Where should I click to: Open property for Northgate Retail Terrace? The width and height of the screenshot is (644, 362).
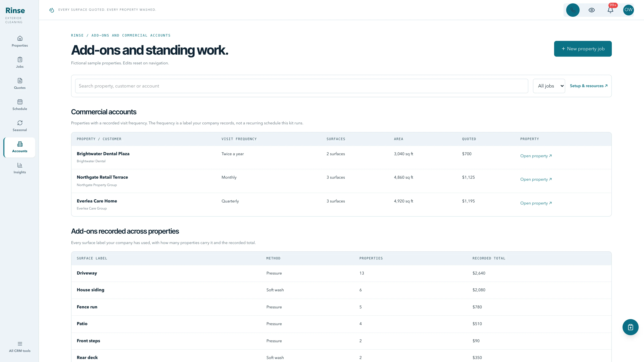(536, 179)
